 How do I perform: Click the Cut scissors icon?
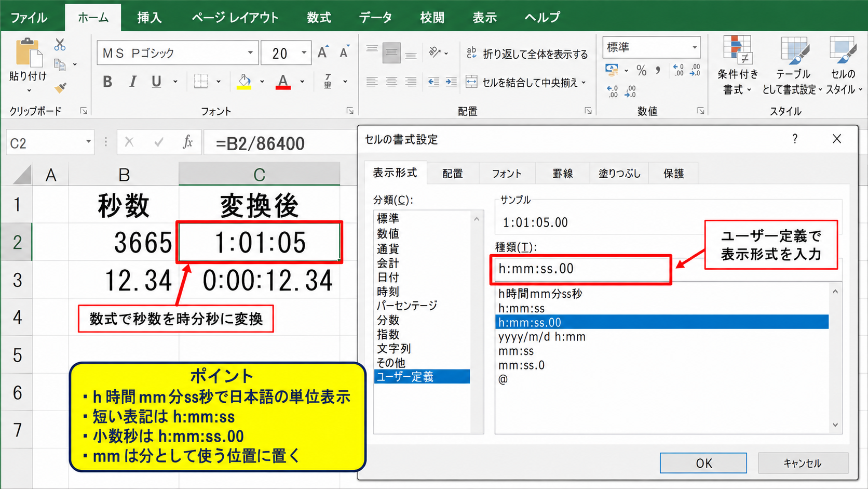(x=60, y=45)
